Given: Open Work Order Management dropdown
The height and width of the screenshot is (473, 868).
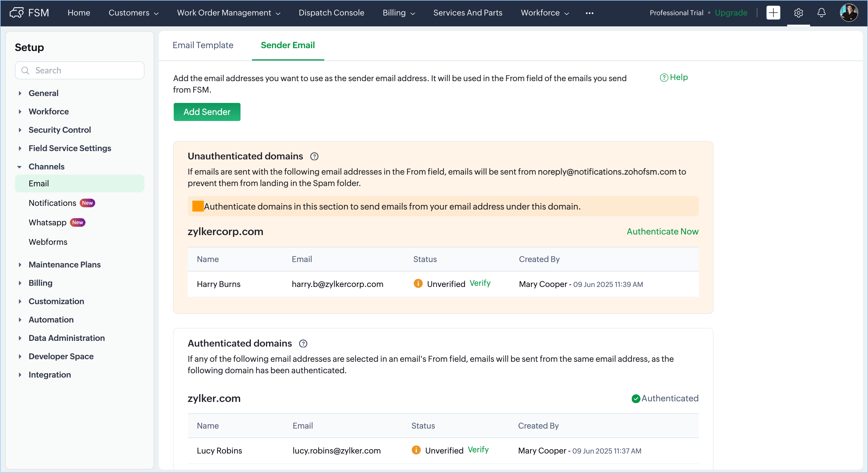Looking at the screenshot, I should click(229, 13).
